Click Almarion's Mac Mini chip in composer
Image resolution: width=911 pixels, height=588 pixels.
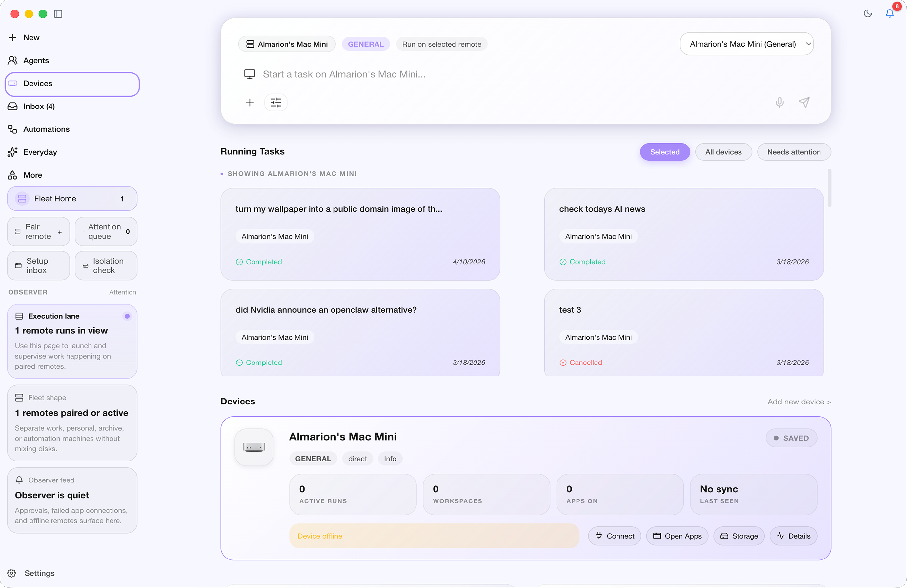287,44
